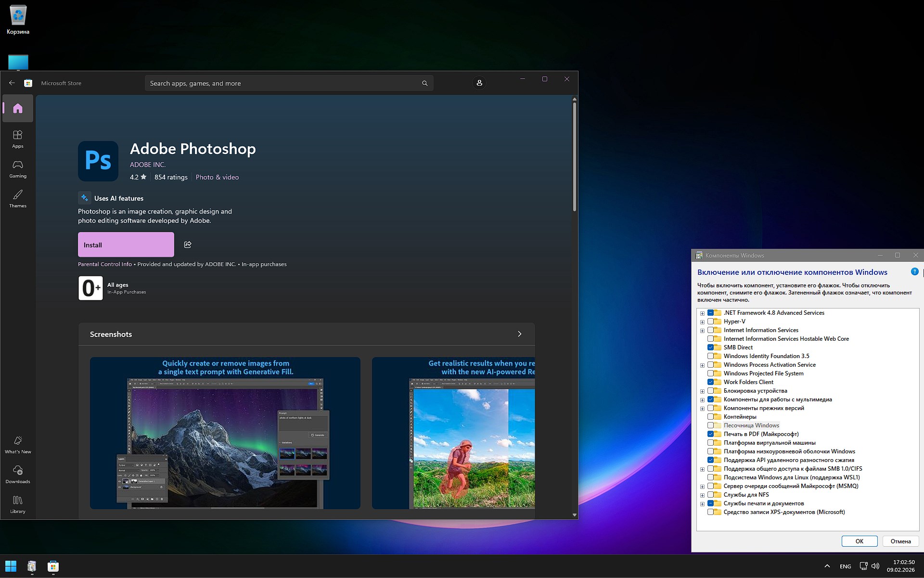Image resolution: width=924 pixels, height=578 pixels.
Task: Expand the Screenshots section chevron
Action: click(x=520, y=334)
